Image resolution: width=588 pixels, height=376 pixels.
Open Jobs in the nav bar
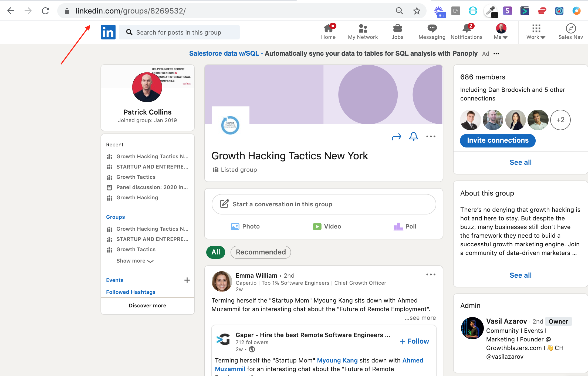click(x=397, y=32)
